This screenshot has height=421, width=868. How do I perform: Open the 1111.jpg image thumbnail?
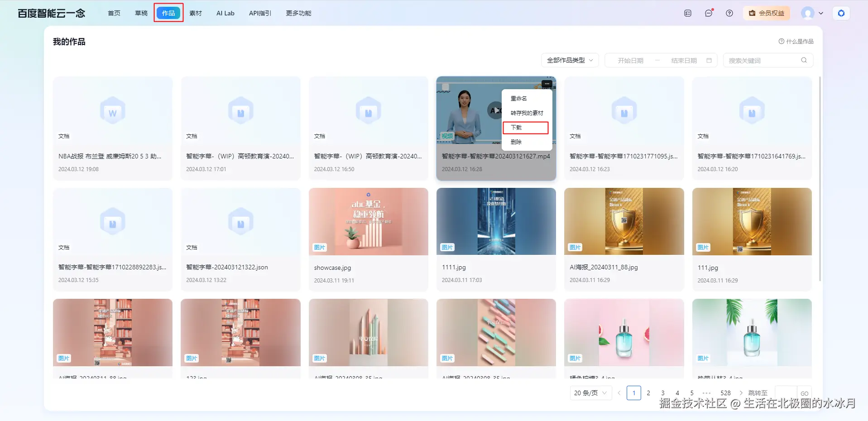(x=496, y=221)
